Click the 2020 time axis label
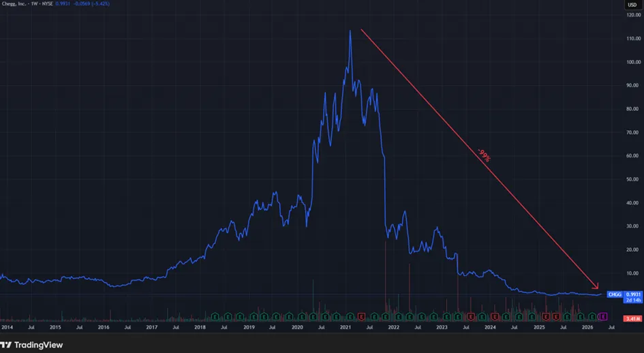Viewport: 644px width, 353px height. click(x=297, y=327)
